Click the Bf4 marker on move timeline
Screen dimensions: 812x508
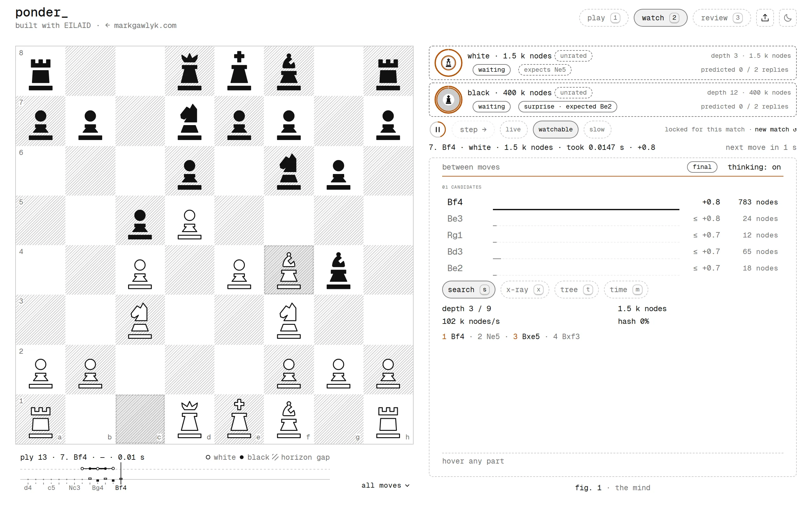pyautogui.click(x=121, y=487)
